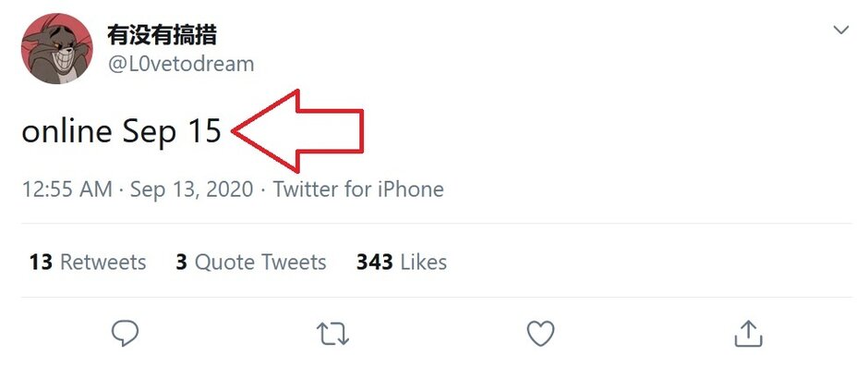868x367 pixels.
Task: Open the cartoon cat profile avatar
Action: 57,48
